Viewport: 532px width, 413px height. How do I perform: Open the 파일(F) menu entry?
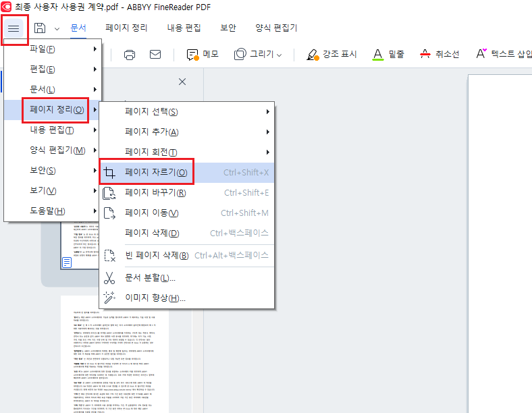(53, 49)
